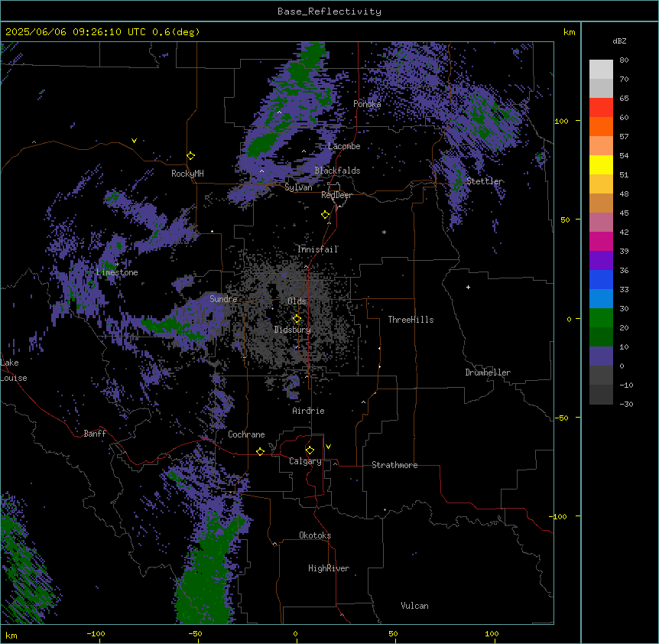The image size is (659, 644).
Task: Click the yellow marker above Calgary label
Action: 310,450
